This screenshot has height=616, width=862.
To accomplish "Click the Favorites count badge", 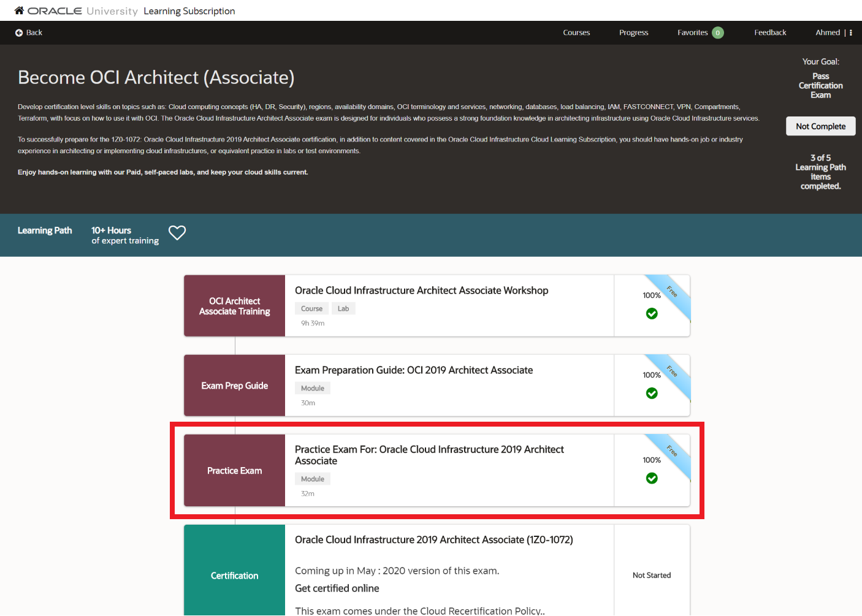I will coord(717,32).
